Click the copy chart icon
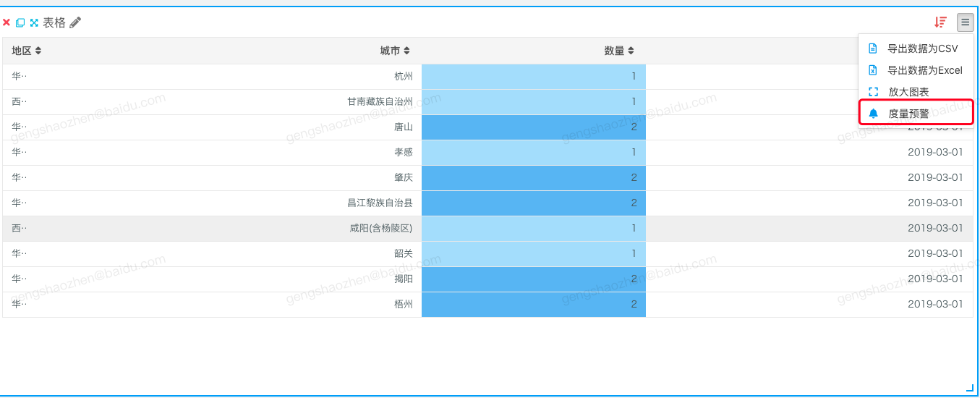This screenshot has width=980, height=398. point(20,22)
